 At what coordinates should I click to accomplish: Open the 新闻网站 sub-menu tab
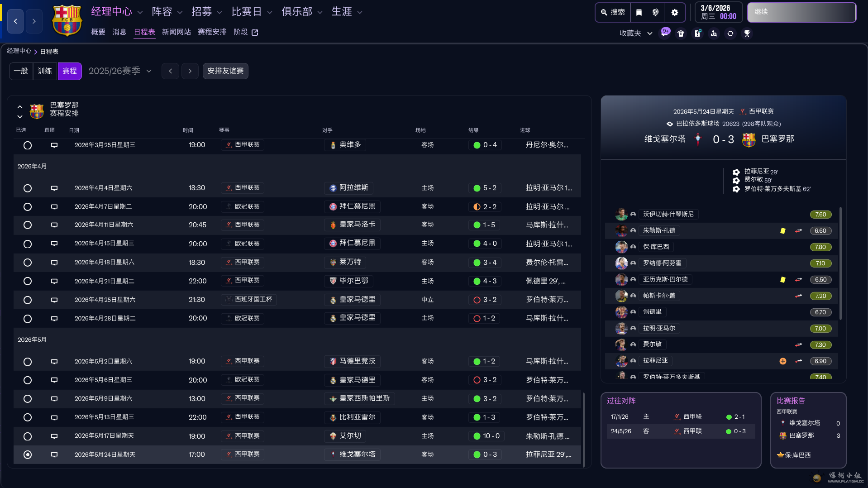coord(176,32)
